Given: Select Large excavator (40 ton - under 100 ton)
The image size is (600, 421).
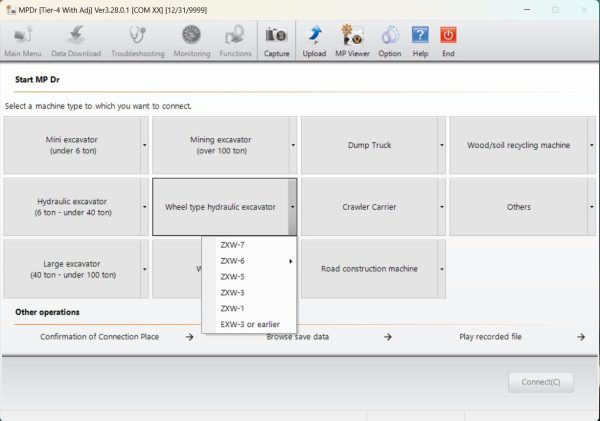Looking at the screenshot, I should pos(72,269).
